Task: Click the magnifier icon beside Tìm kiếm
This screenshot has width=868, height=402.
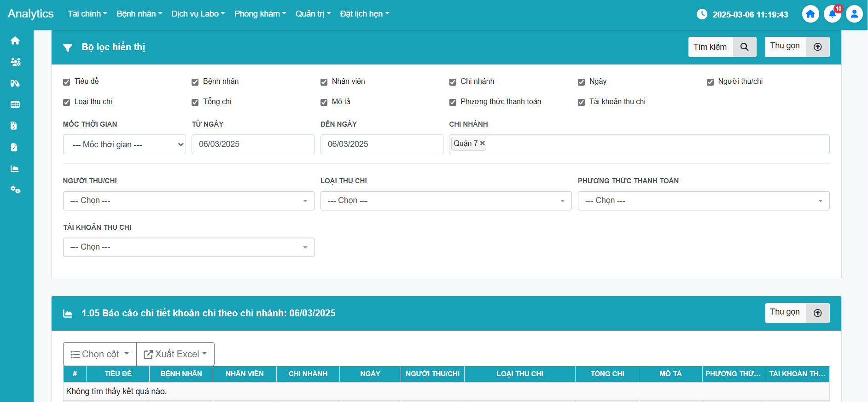Action: pos(744,47)
